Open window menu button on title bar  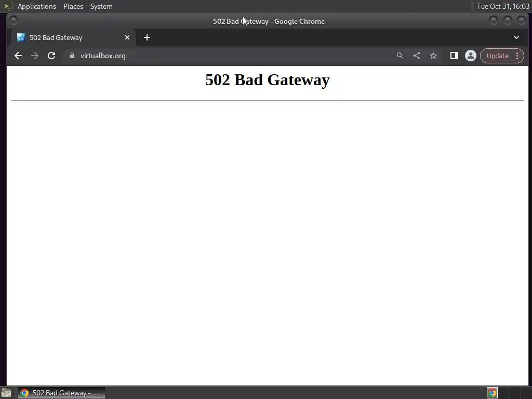click(x=13, y=21)
